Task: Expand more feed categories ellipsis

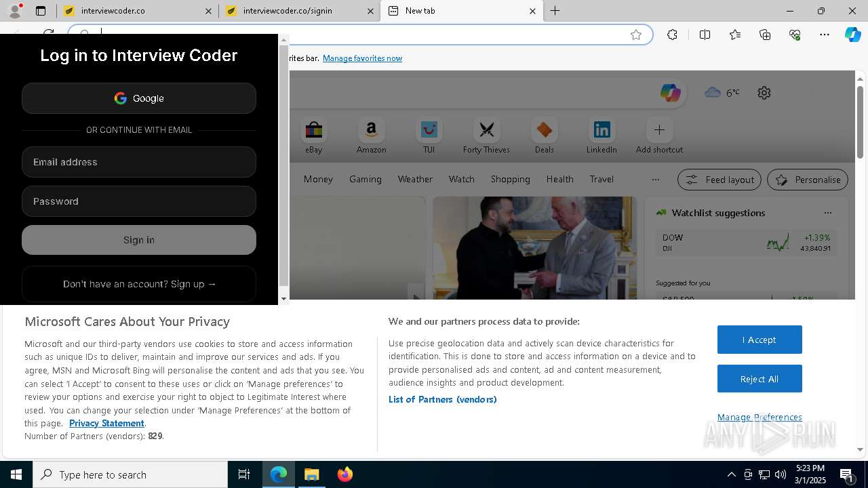Action: click(655, 180)
